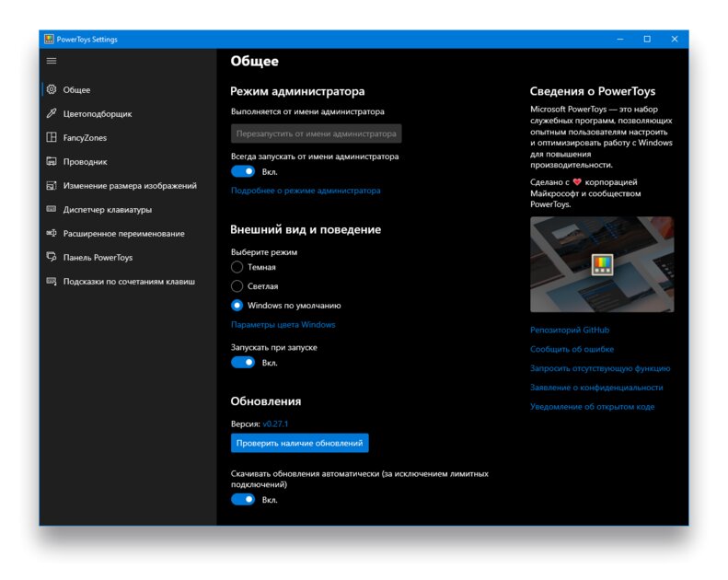Screen dimensions: 728x580
Task: Select Изменение размера изображений in sidebar
Action: pos(128,186)
